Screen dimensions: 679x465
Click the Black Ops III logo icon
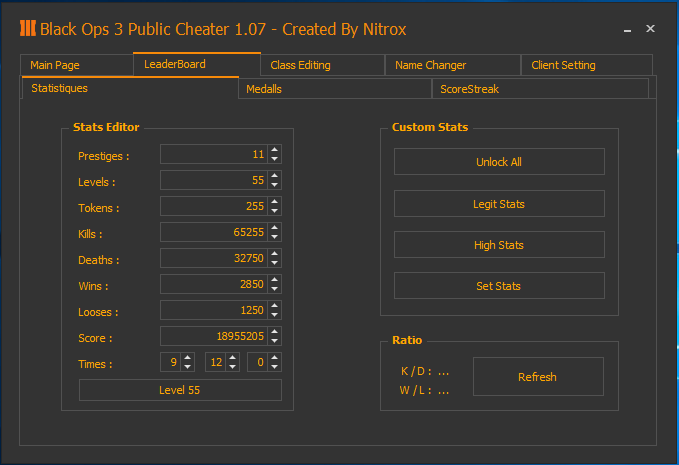tap(28, 28)
